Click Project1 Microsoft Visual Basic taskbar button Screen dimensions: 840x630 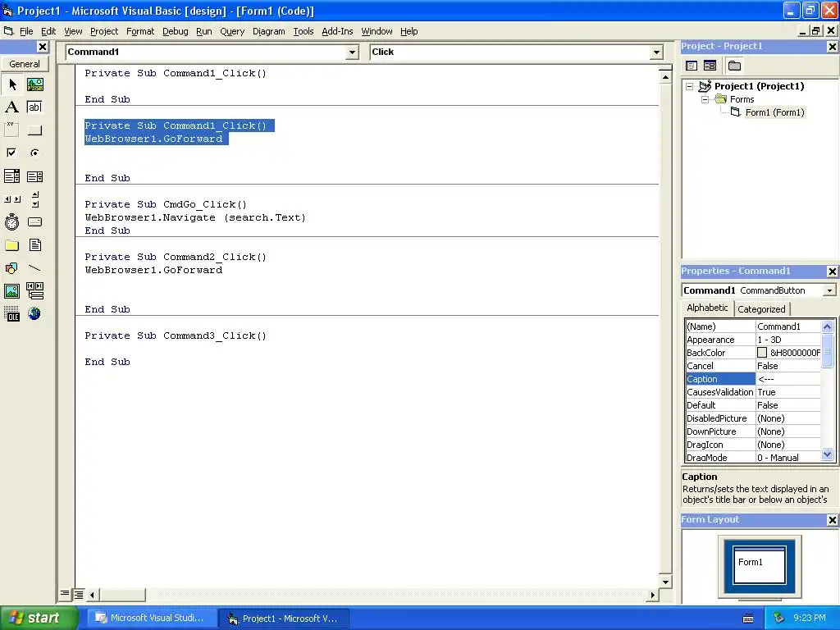pos(284,619)
